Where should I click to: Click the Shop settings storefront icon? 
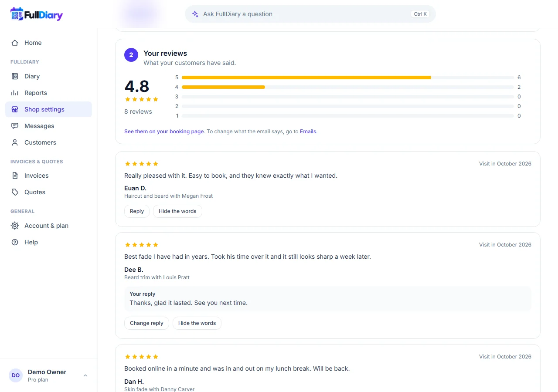coord(15,109)
